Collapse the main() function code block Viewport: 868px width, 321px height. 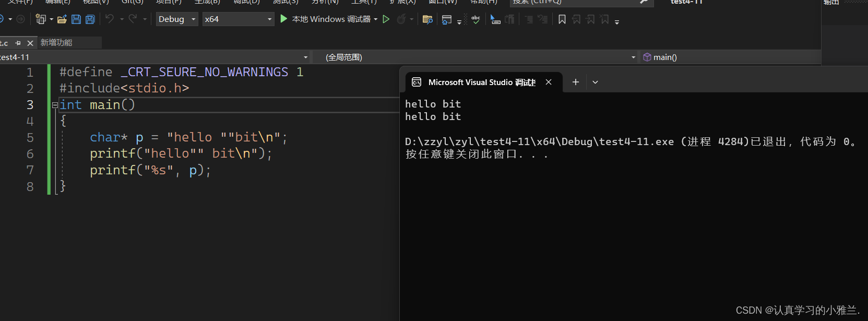[55, 105]
